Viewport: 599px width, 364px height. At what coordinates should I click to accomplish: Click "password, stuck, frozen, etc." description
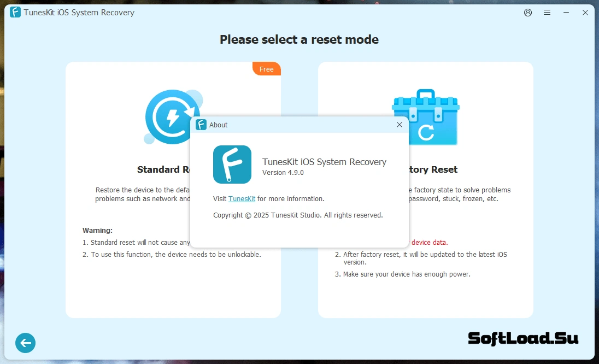coord(453,198)
